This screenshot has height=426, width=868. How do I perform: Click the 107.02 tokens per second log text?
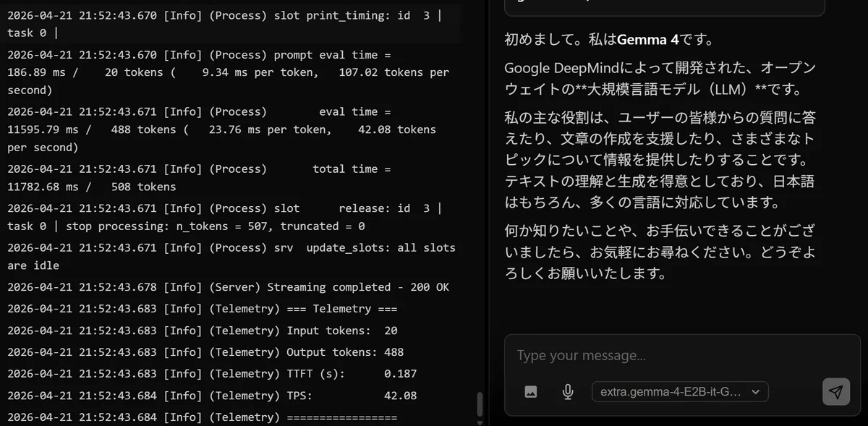coord(229,81)
